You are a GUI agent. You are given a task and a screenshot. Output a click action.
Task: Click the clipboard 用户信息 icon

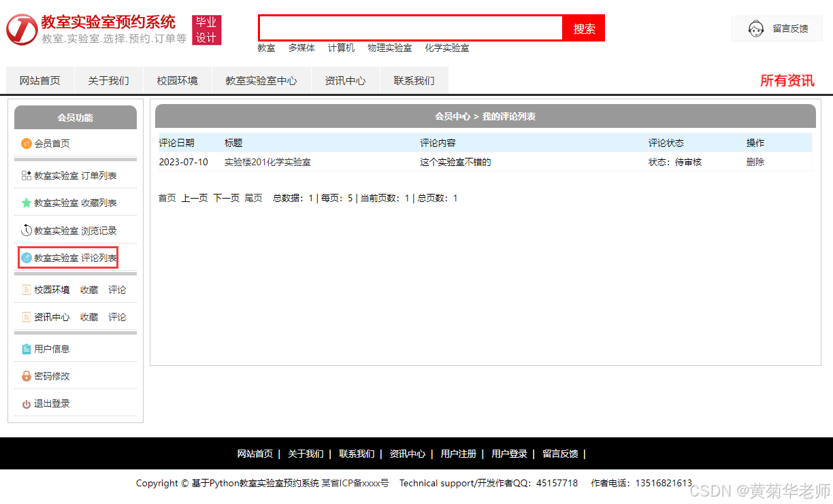coord(27,349)
